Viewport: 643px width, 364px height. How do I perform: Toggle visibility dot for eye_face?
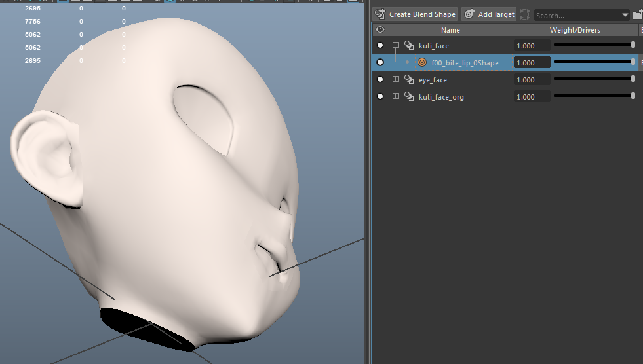pos(380,79)
